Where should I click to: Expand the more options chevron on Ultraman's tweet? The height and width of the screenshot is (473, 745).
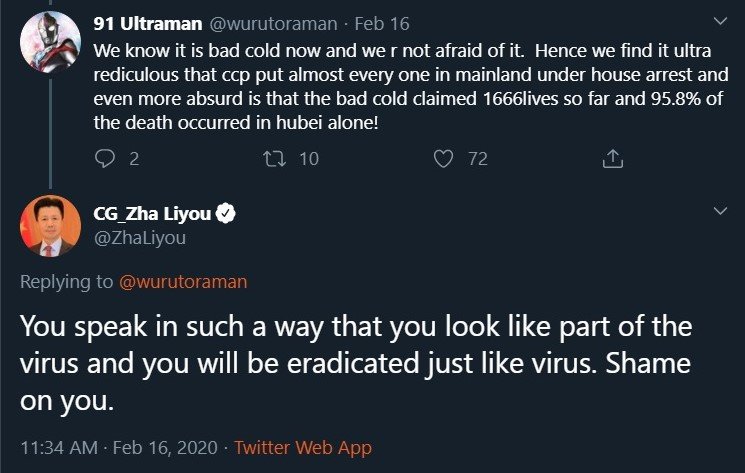click(721, 21)
